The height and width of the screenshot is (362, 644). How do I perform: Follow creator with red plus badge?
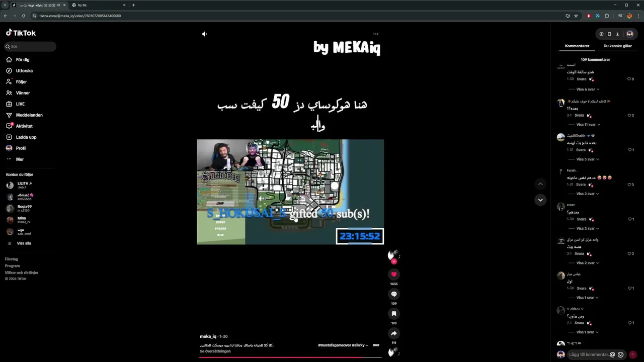pos(394,261)
